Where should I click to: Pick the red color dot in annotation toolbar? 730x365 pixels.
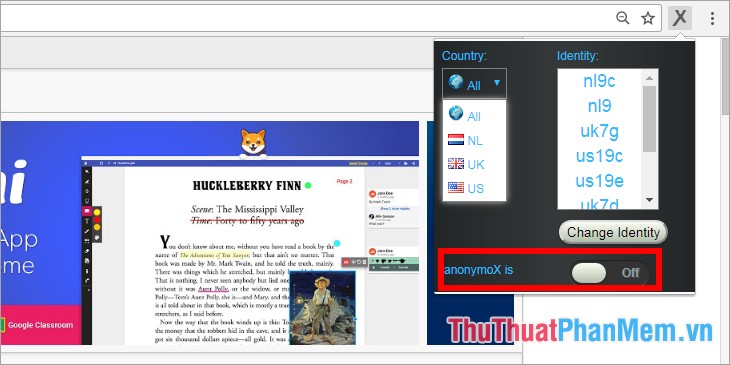[97, 220]
